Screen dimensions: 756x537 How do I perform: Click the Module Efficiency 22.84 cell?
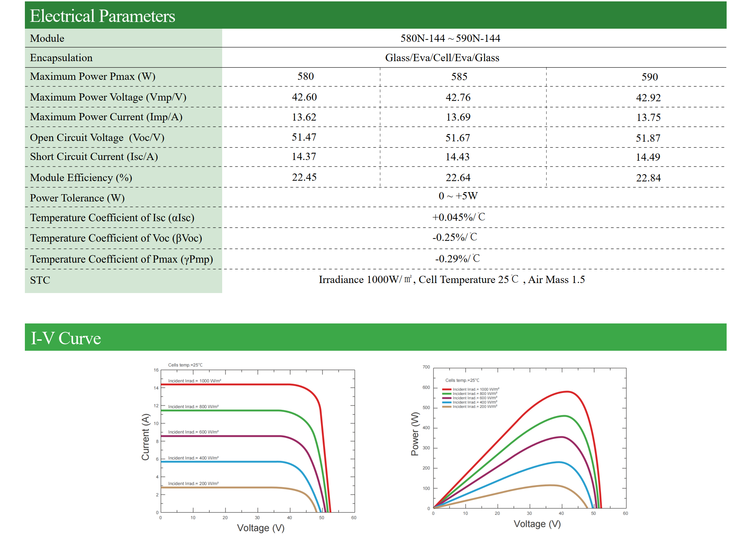tap(649, 178)
